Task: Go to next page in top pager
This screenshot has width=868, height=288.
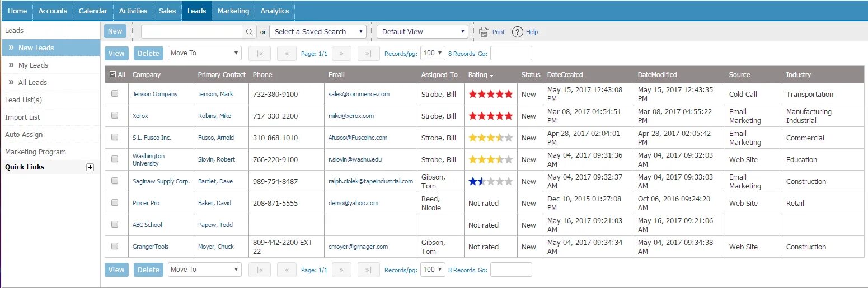Action: coord(341,53)
